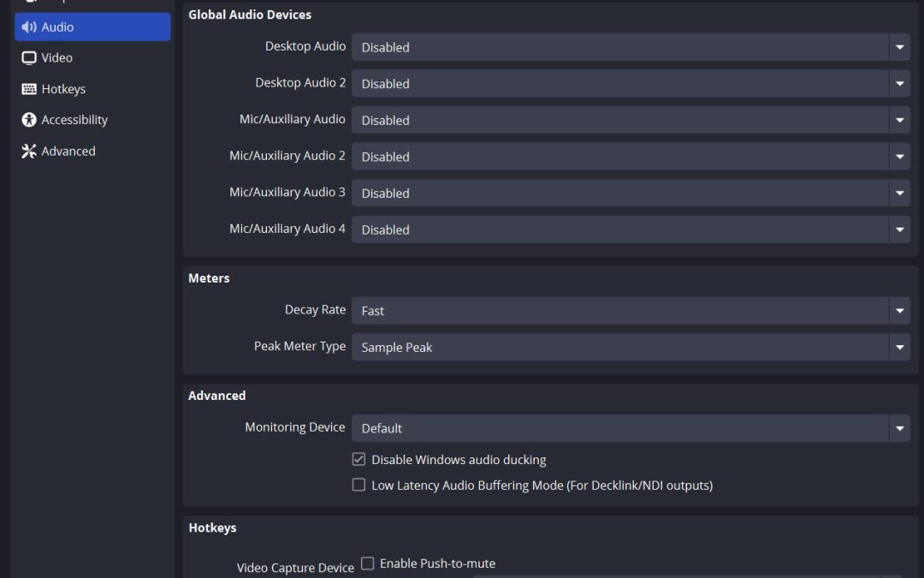924x578 pixels.
Task: Expand the Mic/Auxiliary Audio 2 dropdown arrow
Action: point(899,157)
